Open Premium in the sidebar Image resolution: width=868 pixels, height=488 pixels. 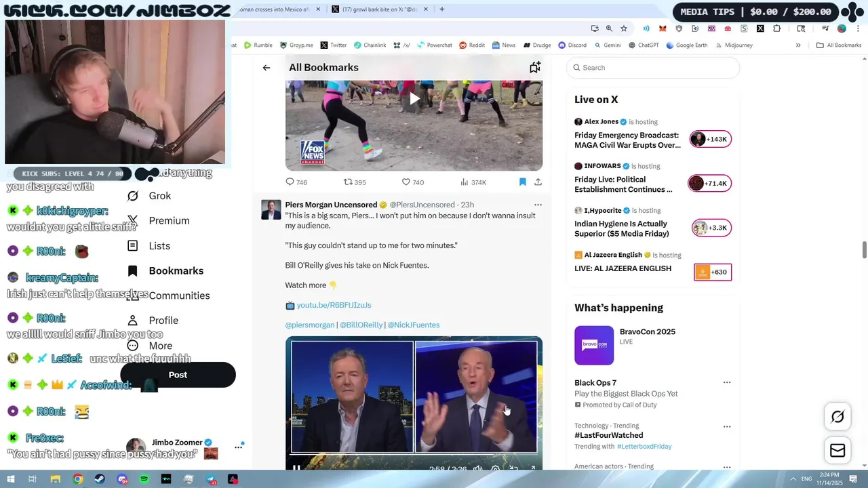click(159, 221)
